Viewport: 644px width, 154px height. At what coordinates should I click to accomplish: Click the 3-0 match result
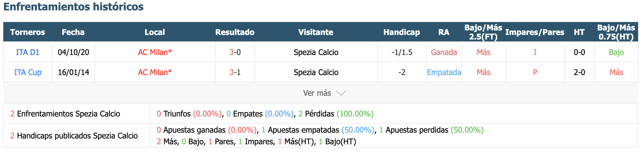(235, 52)
